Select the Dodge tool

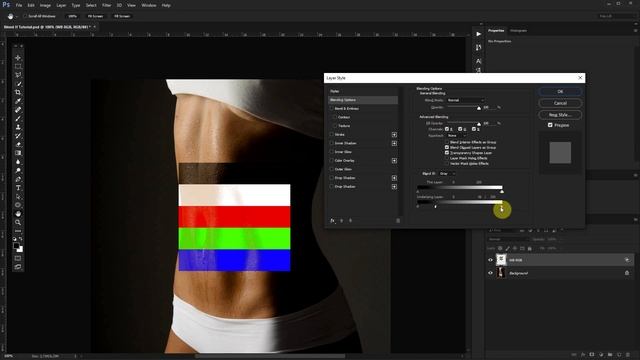18,170
